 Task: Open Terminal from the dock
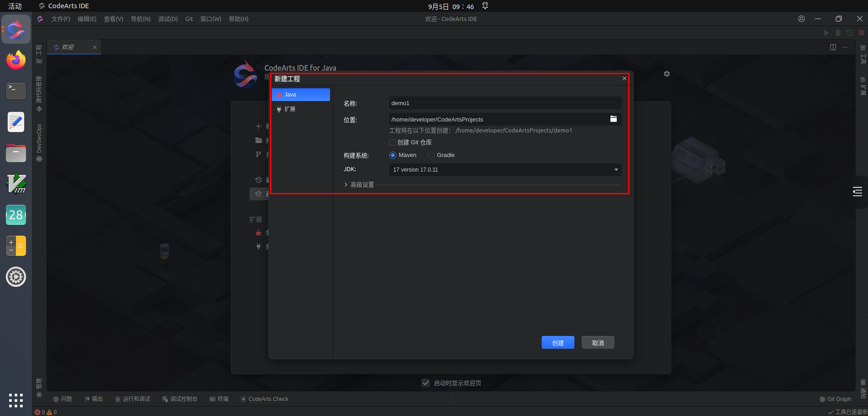(16, 91)
